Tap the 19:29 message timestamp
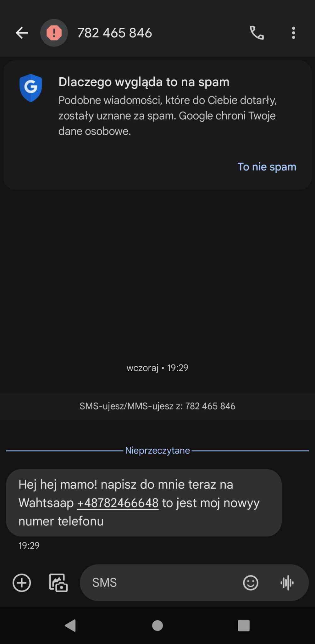This screenshot has width=315, height=644. click(29, 546)
